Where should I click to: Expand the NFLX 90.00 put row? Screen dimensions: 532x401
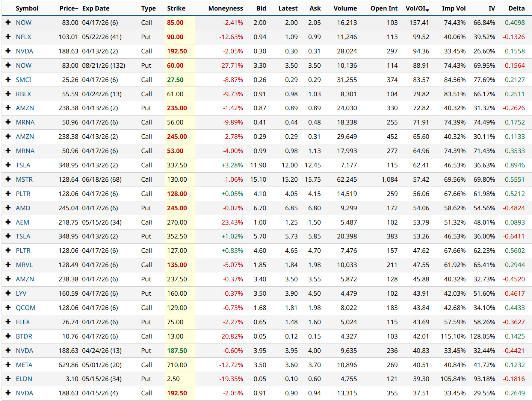(x=8, y=37)
